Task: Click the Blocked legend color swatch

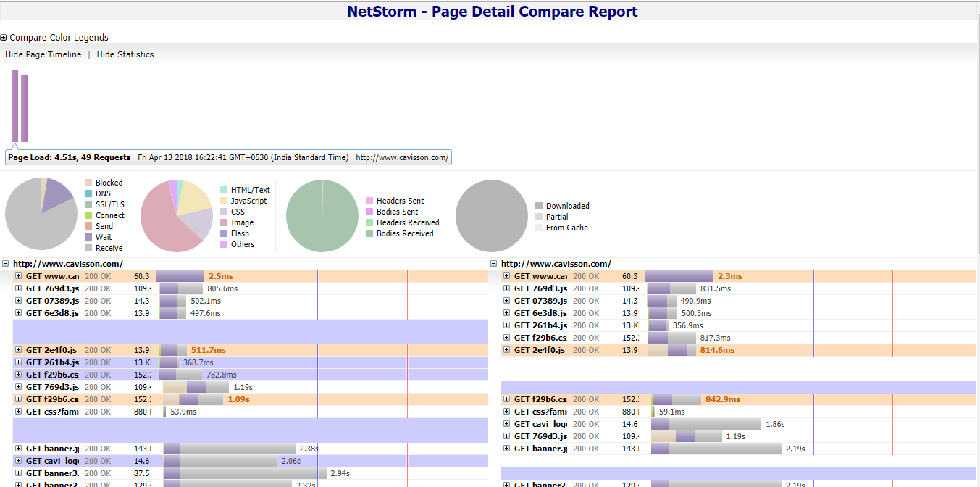Action: click(88, 183)
